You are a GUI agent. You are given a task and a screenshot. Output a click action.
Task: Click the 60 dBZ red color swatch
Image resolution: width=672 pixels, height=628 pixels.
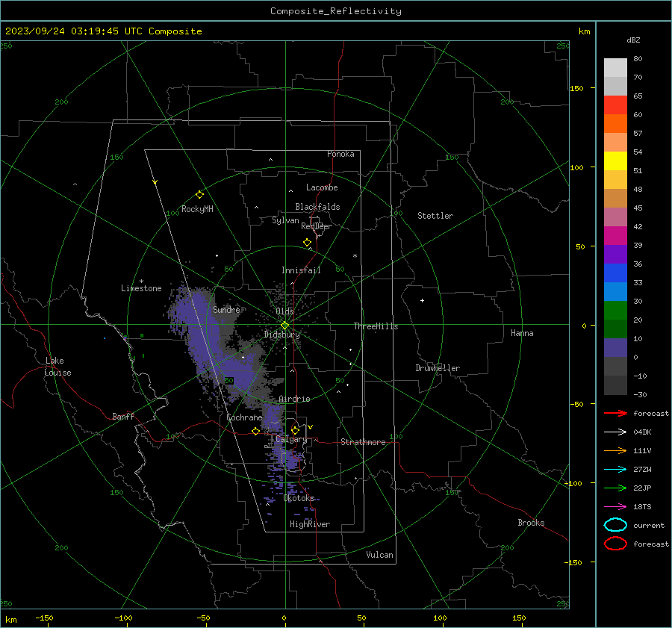point(615,105)
